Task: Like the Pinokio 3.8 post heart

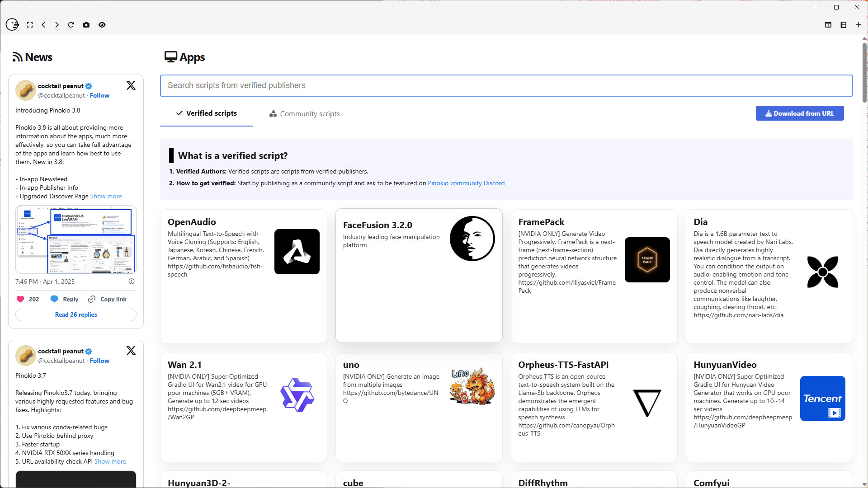Action: point(20,299)
